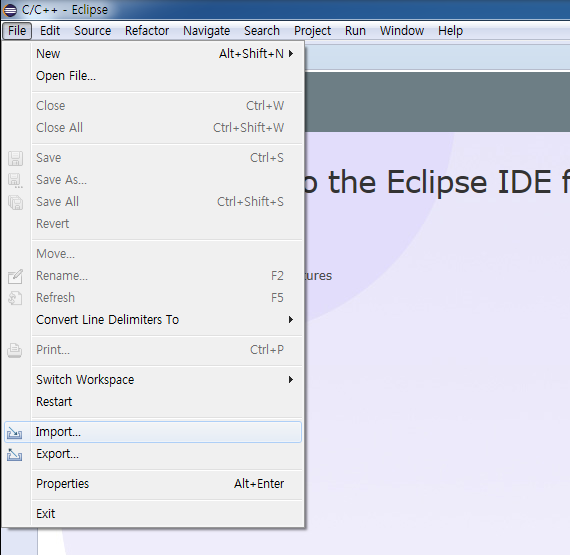The image size is (570, 555).
Task: Click the Eclipse logo in title bar
Action: tap(10, 10)
